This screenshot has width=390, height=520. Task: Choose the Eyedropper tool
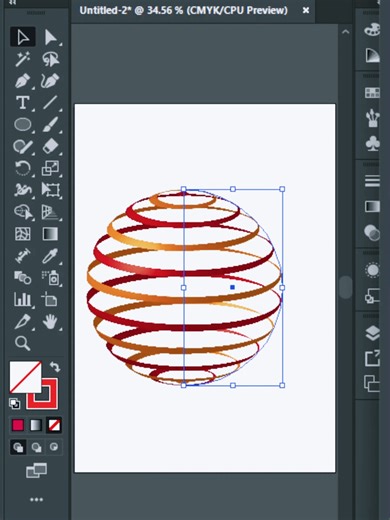[50, 256]
